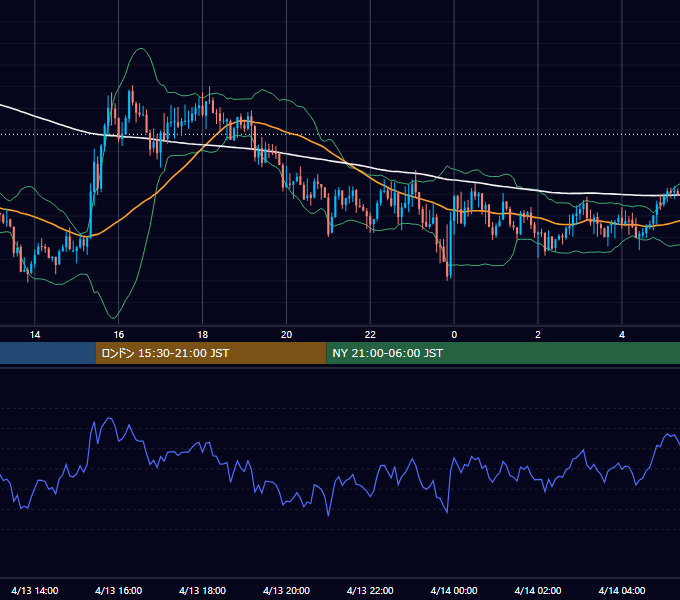Viewport: 680px width, 600px height.
Task: Click the 4/14 00:00 date label
Action: [454, 590]
